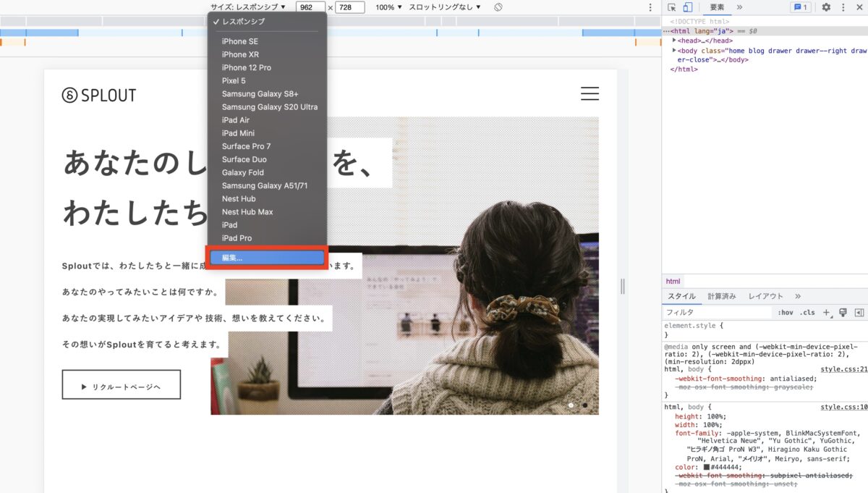Click the :hov pseudo-state icon in Styles
868x493 pixels.
(x=786, y=312)
